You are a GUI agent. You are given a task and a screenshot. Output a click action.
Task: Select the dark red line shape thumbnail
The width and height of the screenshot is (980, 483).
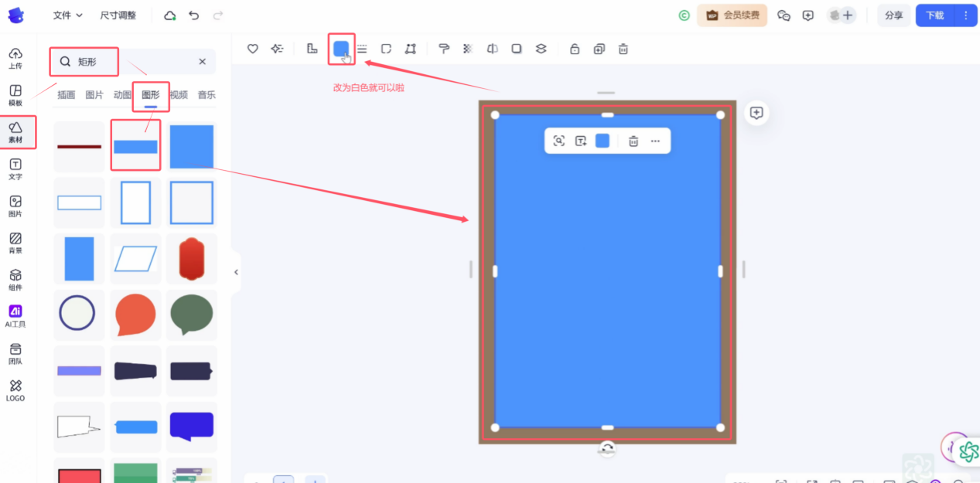click(x=79, y=147)
